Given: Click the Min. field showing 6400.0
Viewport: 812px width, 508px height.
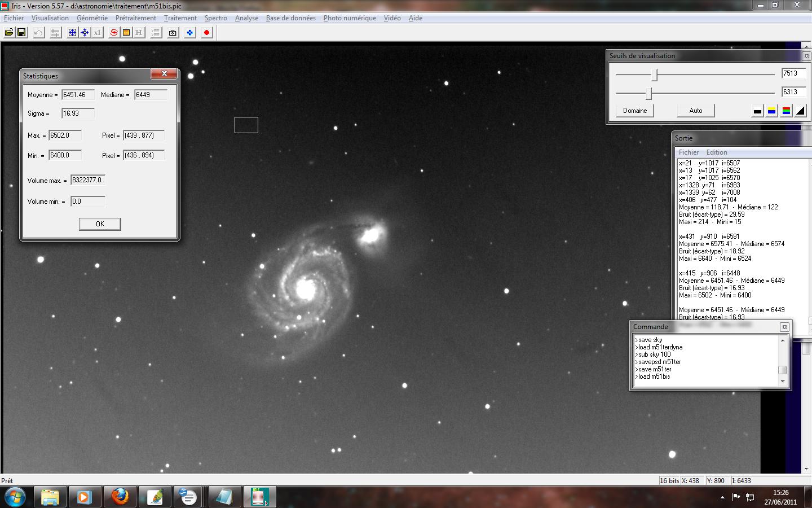Looking at the screenshot, I should click(x=65, y=155).
